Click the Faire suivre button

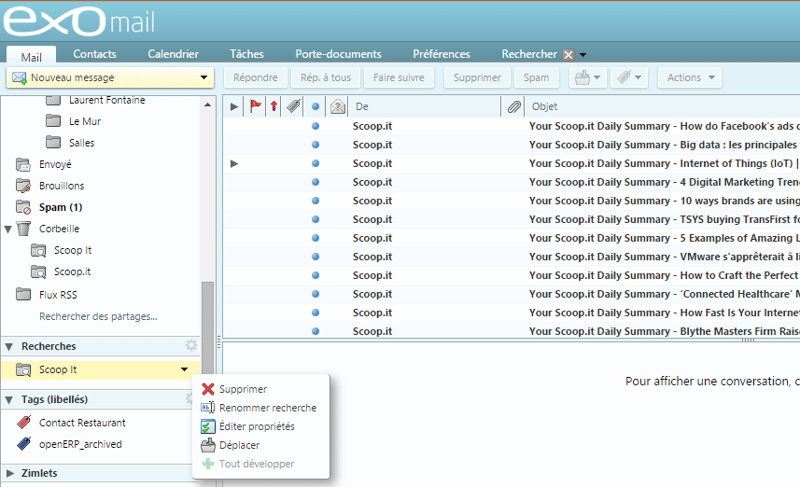(398, 78)
